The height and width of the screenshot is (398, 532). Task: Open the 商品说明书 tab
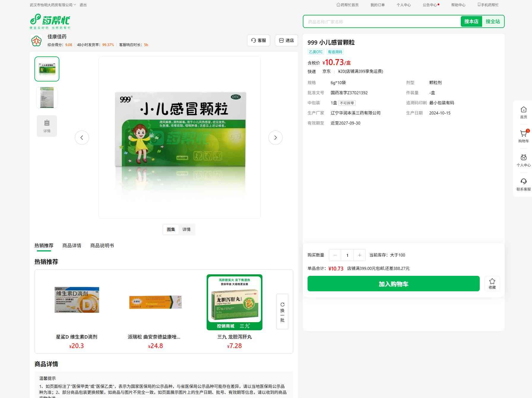[102, 246]
